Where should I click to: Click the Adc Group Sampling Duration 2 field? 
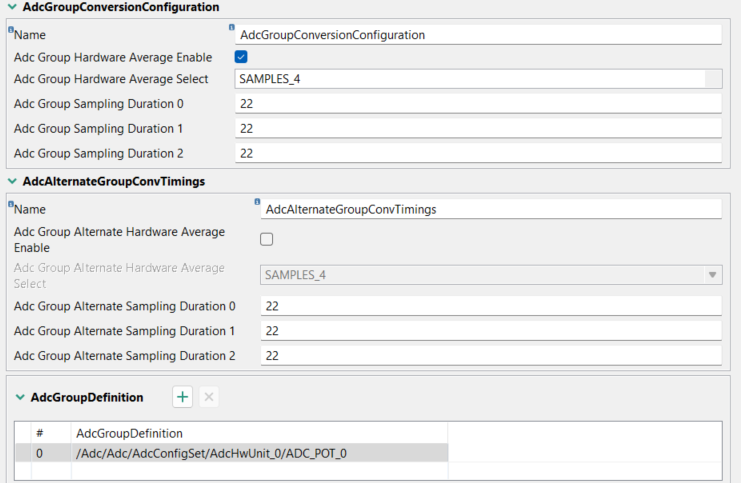[x=478, y=153]
